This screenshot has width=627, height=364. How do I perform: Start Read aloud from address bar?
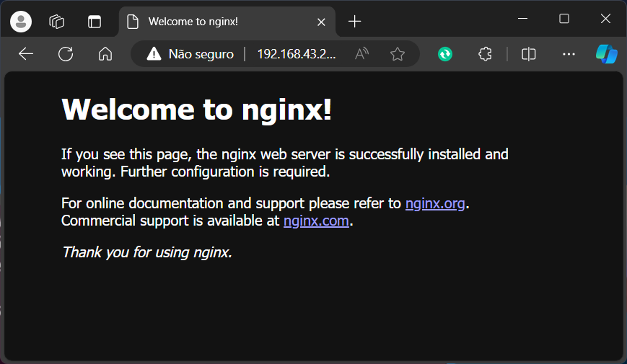pyautogui.click(x=362, y=54)
